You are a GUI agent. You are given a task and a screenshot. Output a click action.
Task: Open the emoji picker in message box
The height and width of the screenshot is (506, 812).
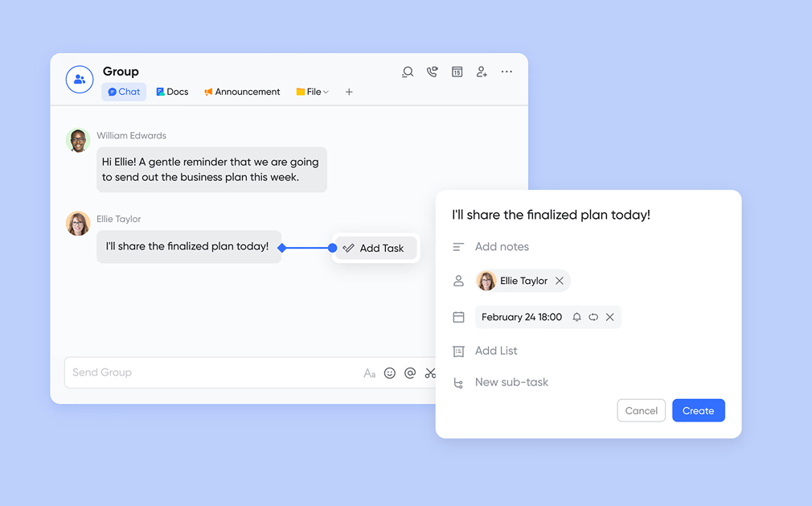click(x=390, y=373)
